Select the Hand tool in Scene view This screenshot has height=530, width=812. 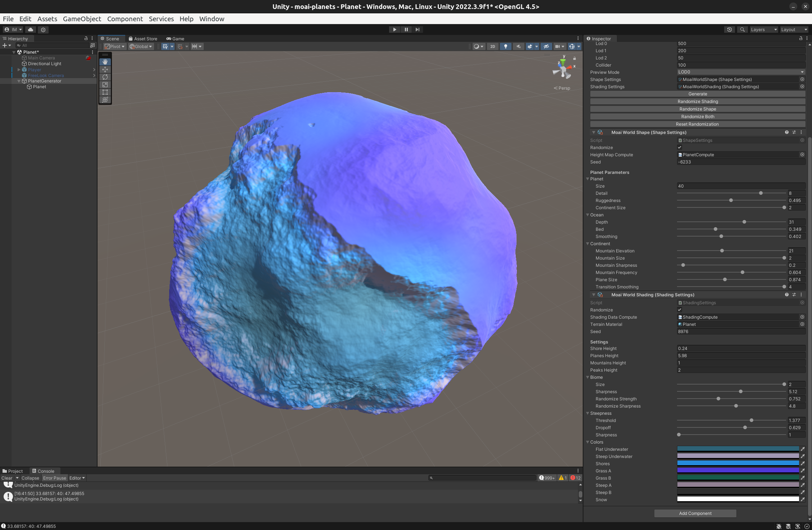105,62
